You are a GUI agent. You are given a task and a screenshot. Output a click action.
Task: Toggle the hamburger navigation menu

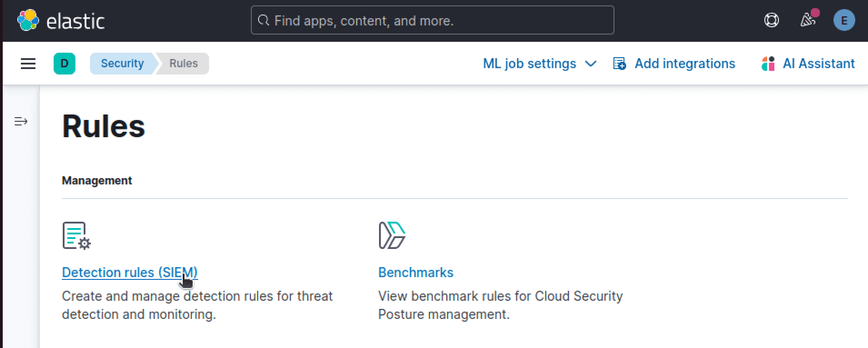28,64
